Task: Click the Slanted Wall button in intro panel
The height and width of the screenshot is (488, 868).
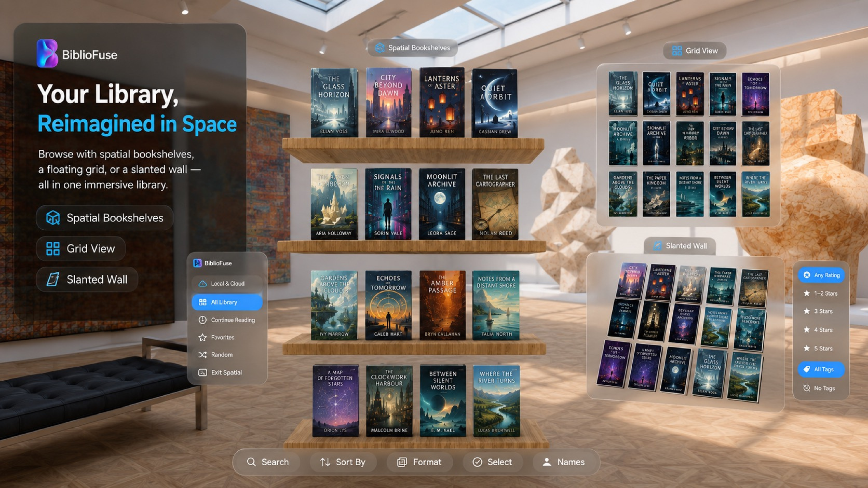Action: (87, 279)
